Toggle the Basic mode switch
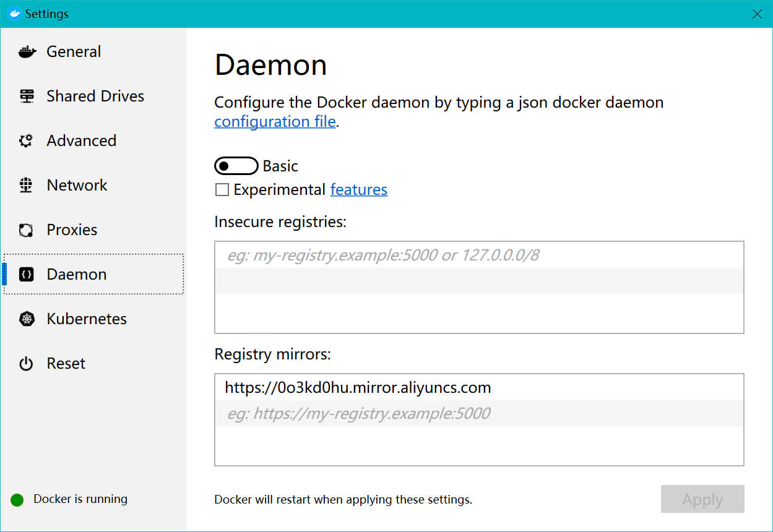Screen dimensions: 773x532 (x=236, y=166)
